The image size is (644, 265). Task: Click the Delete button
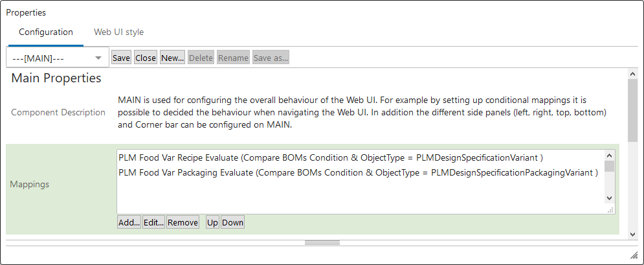coord(201,58)
